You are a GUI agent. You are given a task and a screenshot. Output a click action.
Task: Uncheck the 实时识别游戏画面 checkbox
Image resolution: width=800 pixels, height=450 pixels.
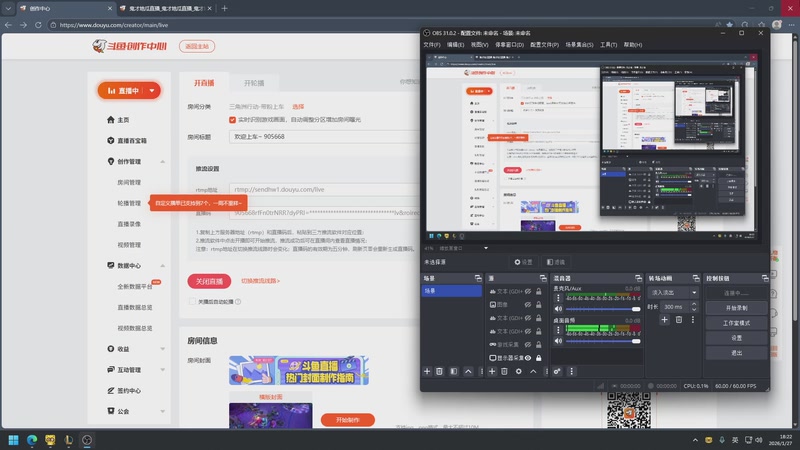pyautogui.click(x=233, y=120)
